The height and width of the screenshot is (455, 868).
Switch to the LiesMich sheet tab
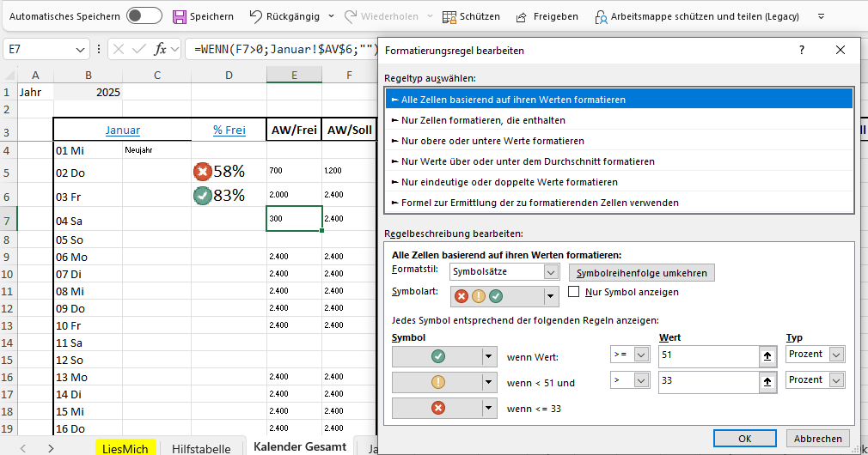(125, 449)
